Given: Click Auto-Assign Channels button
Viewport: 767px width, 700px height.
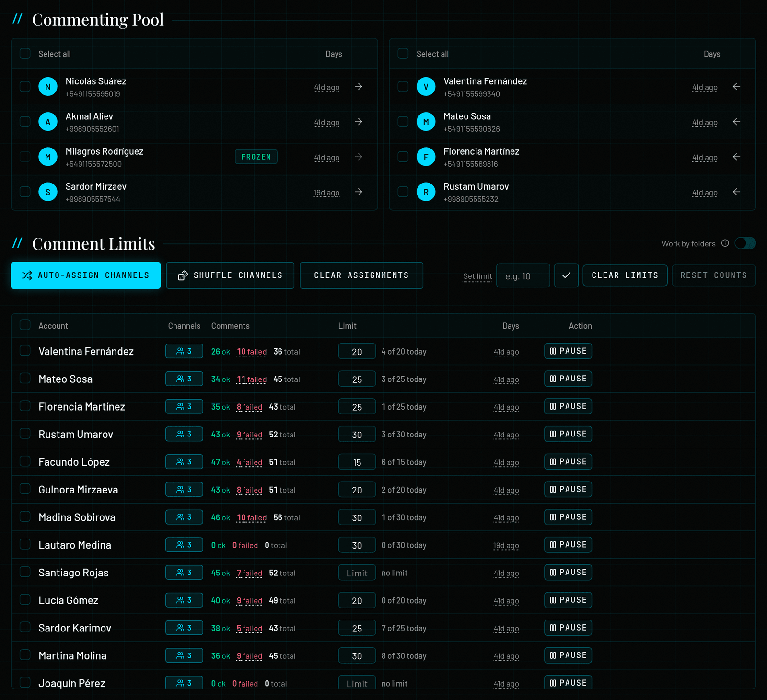Looking at the screenshot, I should tap(86, 275).
